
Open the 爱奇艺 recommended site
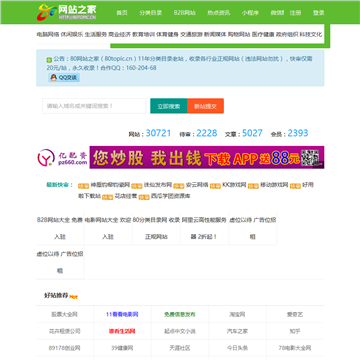point(295,314)
